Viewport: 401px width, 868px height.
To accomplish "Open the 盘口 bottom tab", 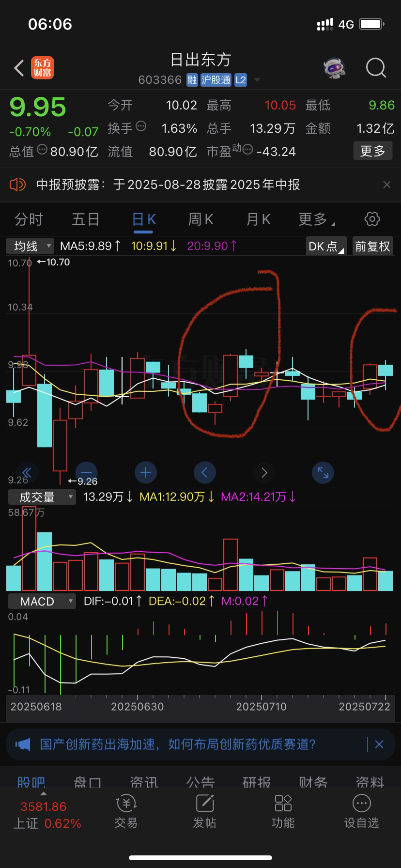I will tap(88, 782).
